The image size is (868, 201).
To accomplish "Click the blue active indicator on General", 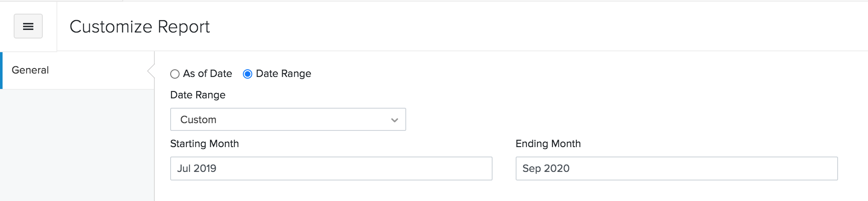I will (1, 71).
